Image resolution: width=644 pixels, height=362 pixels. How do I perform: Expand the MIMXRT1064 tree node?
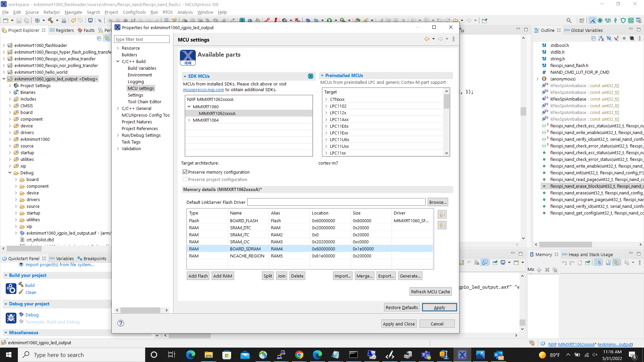189,120
